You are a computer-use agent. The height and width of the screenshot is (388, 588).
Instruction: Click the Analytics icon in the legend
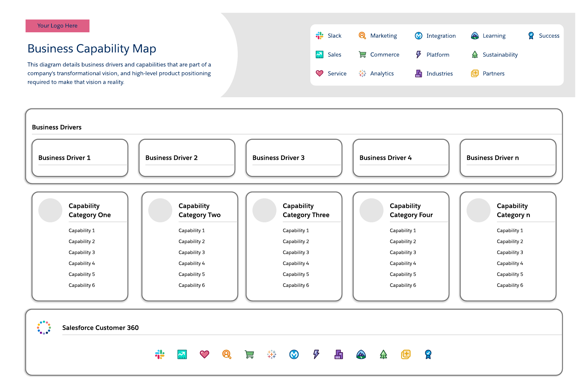[362, 74]
